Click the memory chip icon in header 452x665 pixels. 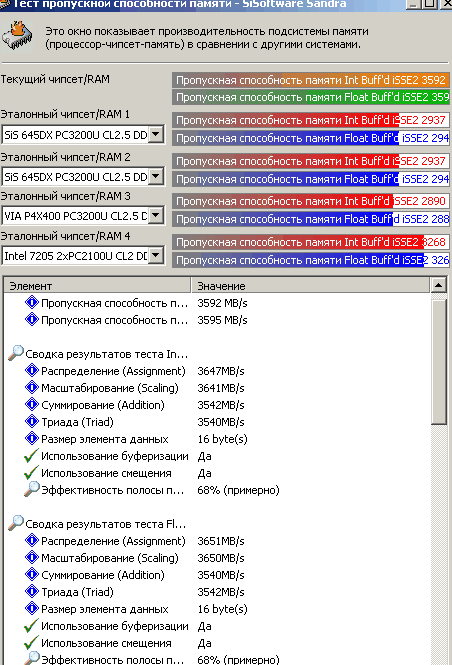pos(17,36)
